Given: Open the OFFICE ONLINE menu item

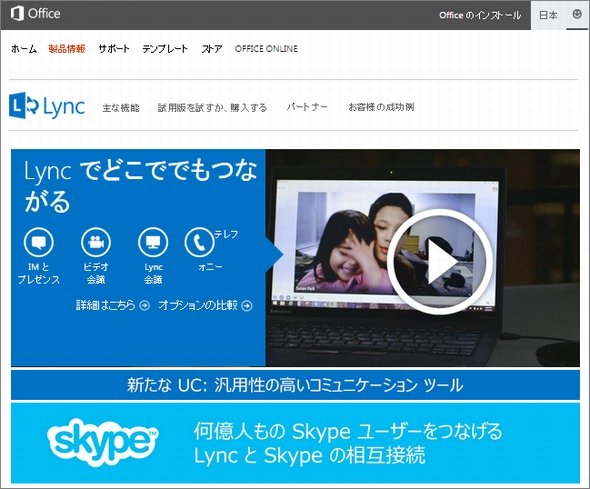Looking at the screenshot, I should pyautogui.click(x=266, y=49).
